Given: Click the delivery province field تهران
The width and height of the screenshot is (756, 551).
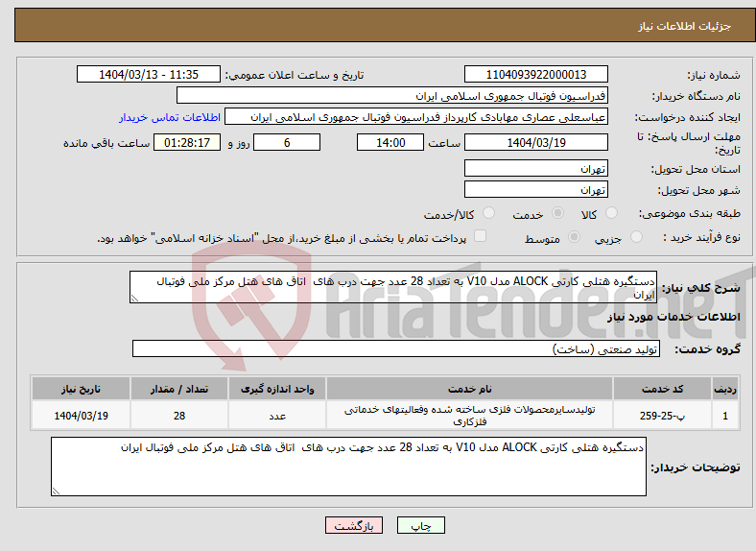Looking at the screenshot, I should [x=536, y=168].
